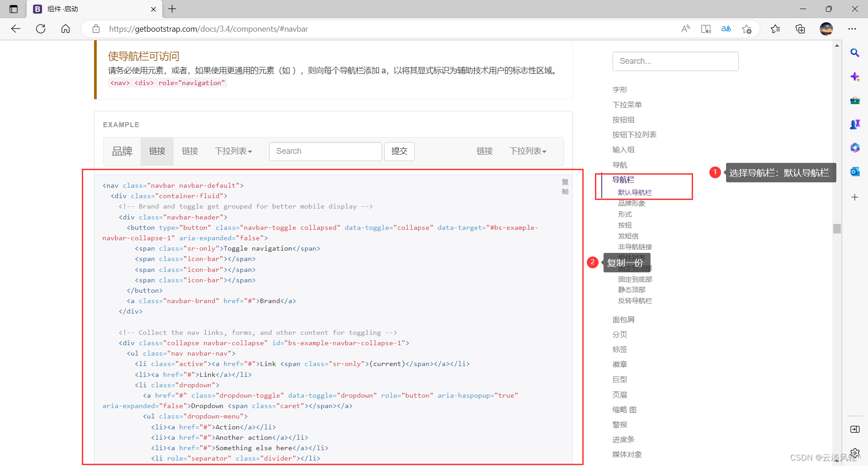This screenshot has height=466, width=868.
Task: Select 形式 subsection link
Action: pyautogui.click(x=625, y=214)
